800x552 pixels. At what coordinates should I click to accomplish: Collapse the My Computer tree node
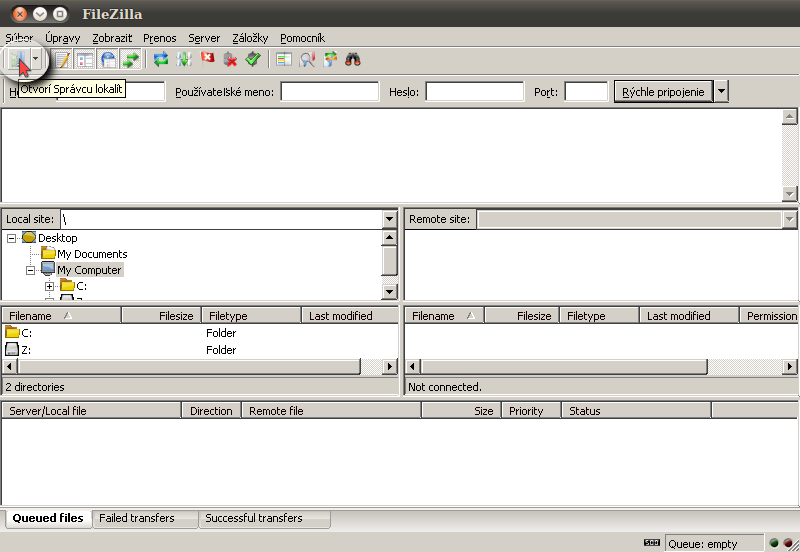(31, 270)
